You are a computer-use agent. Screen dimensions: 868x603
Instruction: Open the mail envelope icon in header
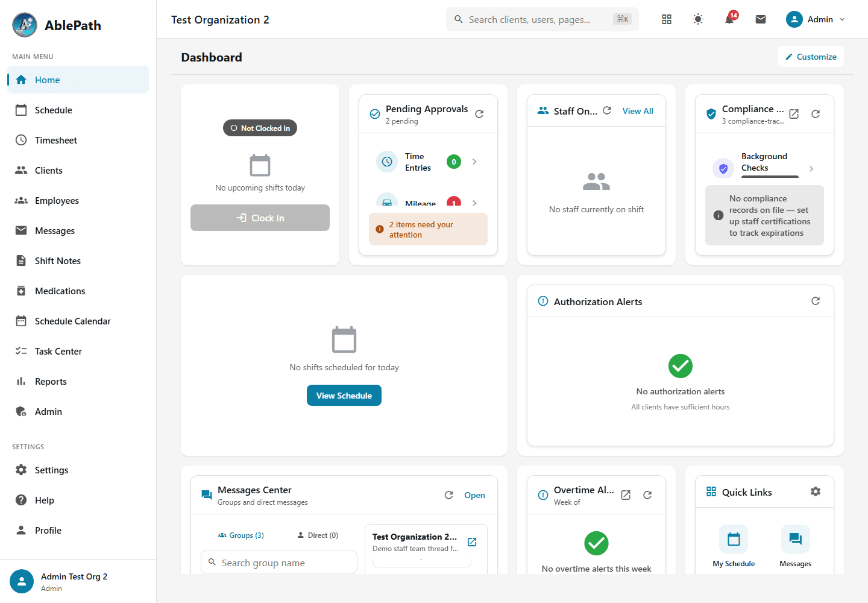click(x=761, y=19)
